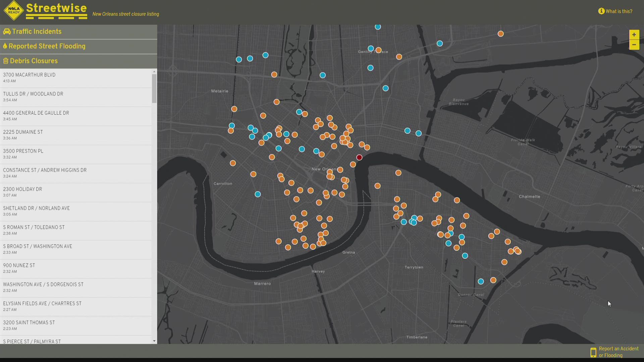Zoom out with the minus button
This screenshot has width=644, height=362.
(634, 45)
